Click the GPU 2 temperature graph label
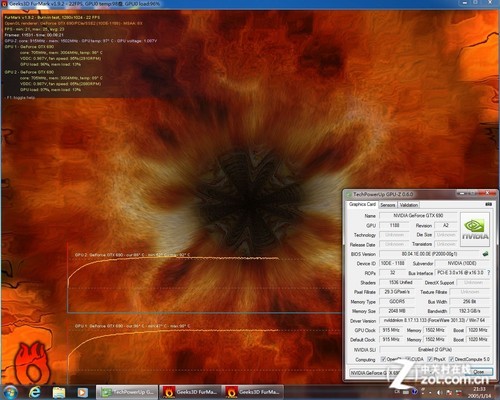 pyautogui.click(x=132, y=255)
